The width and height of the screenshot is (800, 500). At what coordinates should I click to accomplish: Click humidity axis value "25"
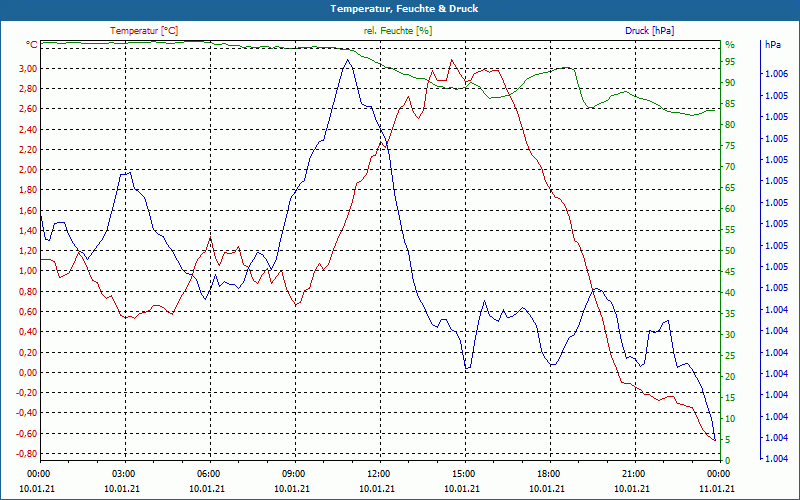pos(730,356)
